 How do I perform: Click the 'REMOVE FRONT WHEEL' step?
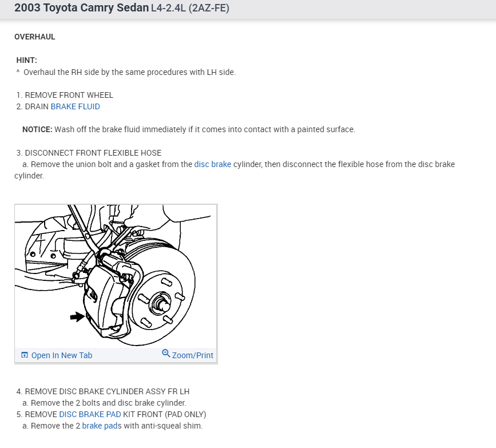click(x=69, y=95)
